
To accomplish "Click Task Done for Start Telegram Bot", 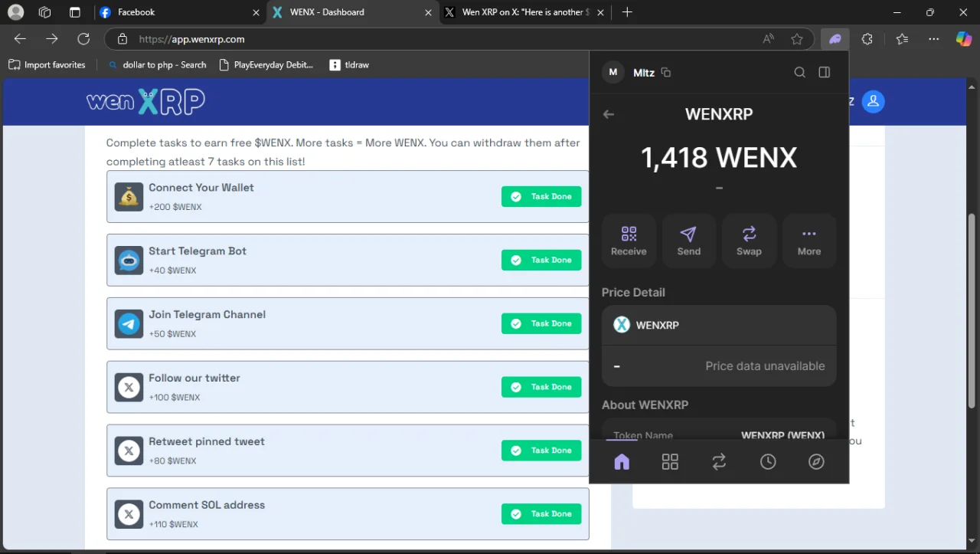I will pos(541,261).
